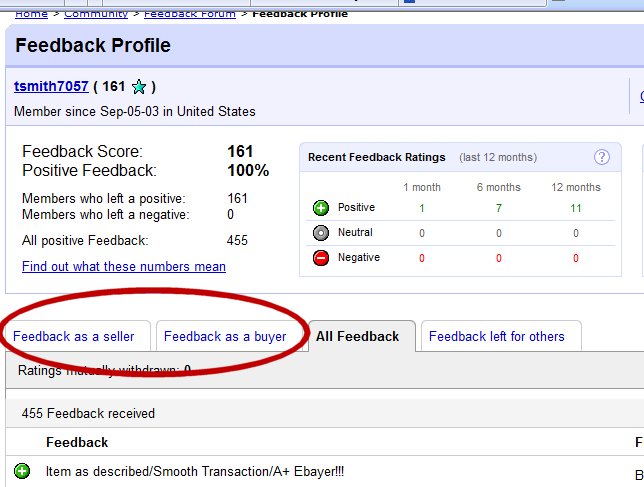Viewport: 644px width, 487px height.
Task: Click the gray Neutral rating icon
Action: pos(321,233)
